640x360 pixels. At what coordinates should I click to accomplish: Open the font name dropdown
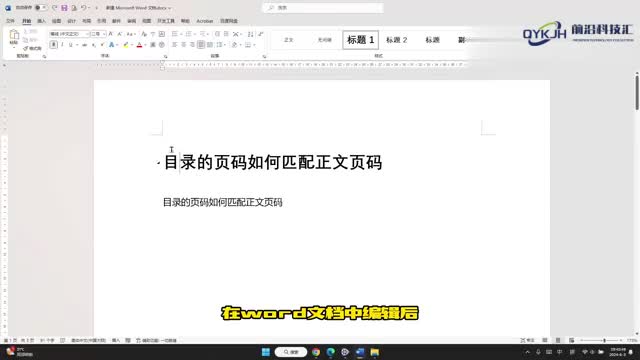87,34
